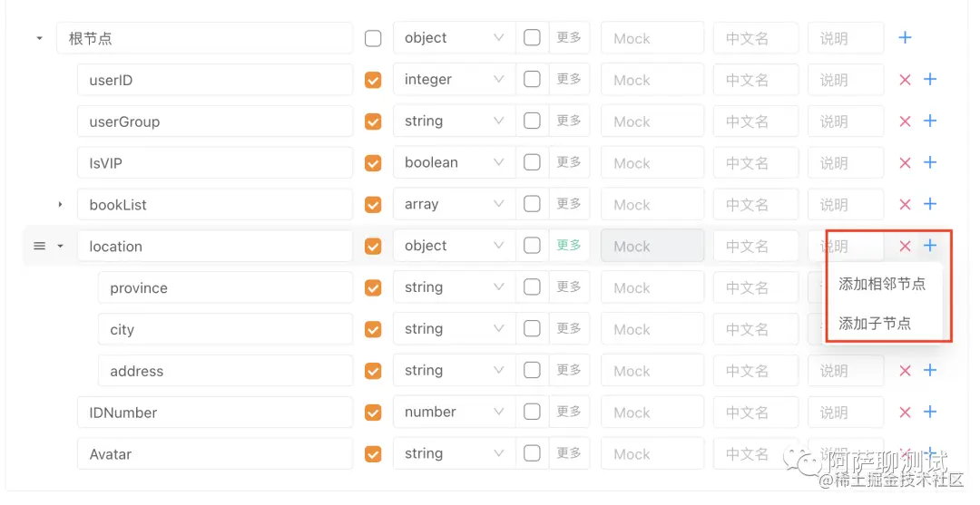Open the string type dropdown for userGroup
980x505 pixels.
click(x=455, y=121)
